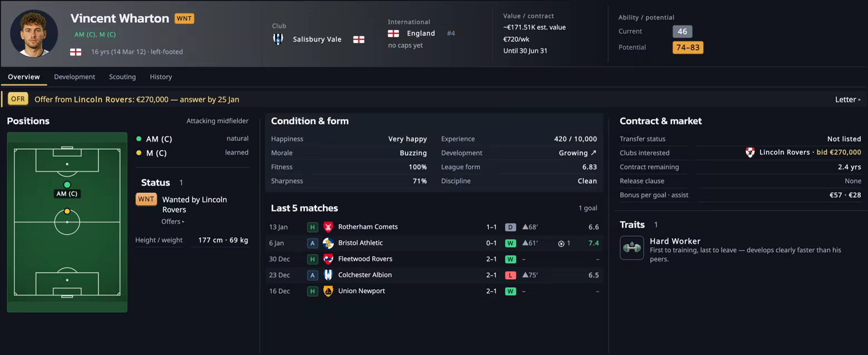This screenshot has height=355, width=868.
Task: Select the yellow M (C) marker on pitch
Action: coord(67,211)
